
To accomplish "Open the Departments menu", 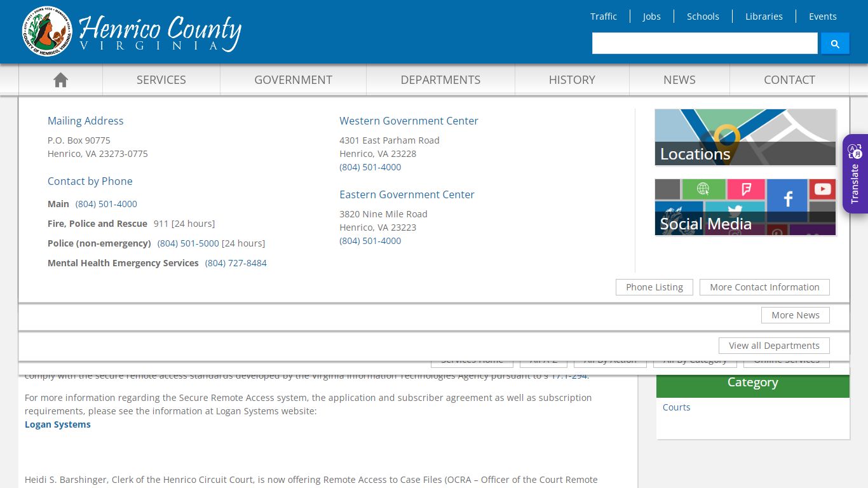I will 440,79.
